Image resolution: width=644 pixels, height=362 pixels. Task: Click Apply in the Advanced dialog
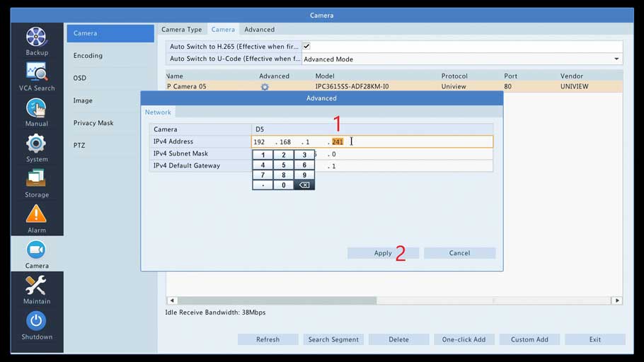pyautogui.click(x=383, y=253)
